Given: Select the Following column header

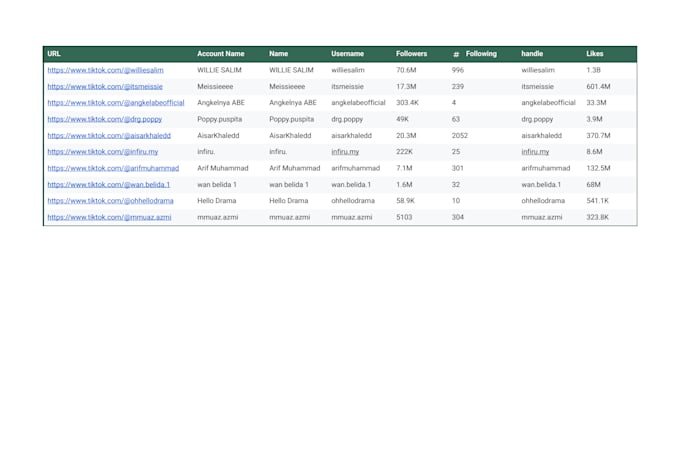Looking at the screenshot, I should [481, 54].
